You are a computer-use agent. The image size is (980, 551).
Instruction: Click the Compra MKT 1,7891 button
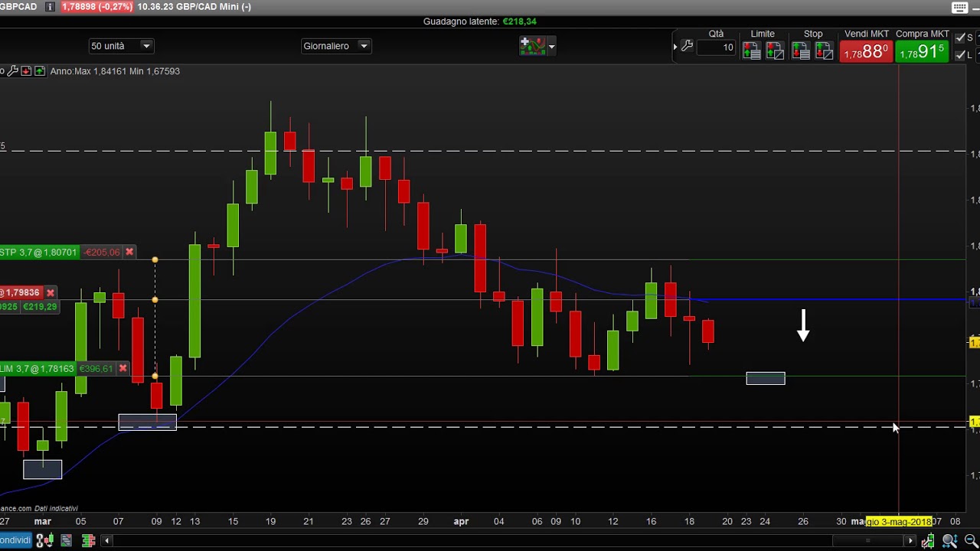[x=923, y=51]
